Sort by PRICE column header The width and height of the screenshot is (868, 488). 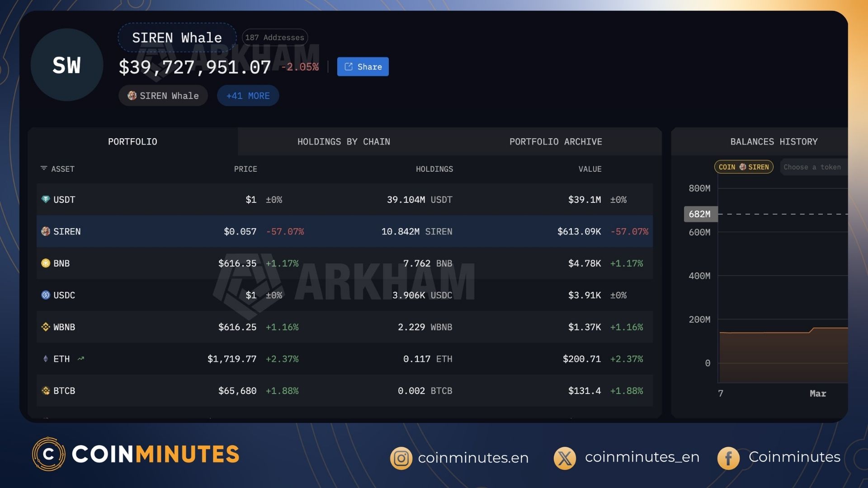click(x=245, y=169)
